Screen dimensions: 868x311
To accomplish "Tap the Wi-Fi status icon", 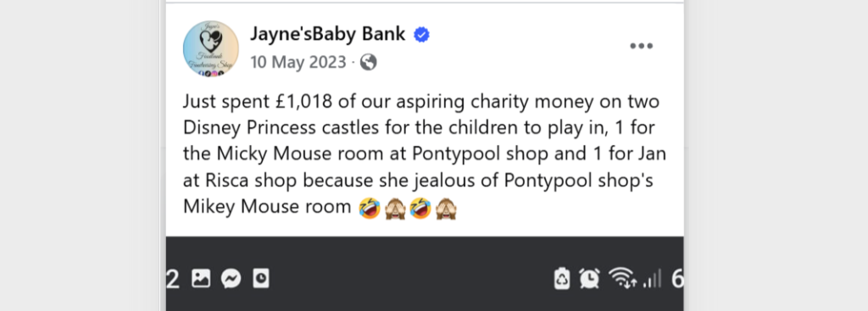I will point(622,278).
